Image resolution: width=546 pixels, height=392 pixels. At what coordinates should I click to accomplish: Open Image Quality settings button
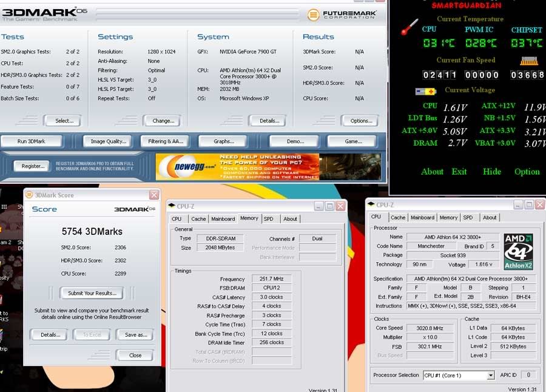[109, 141]
